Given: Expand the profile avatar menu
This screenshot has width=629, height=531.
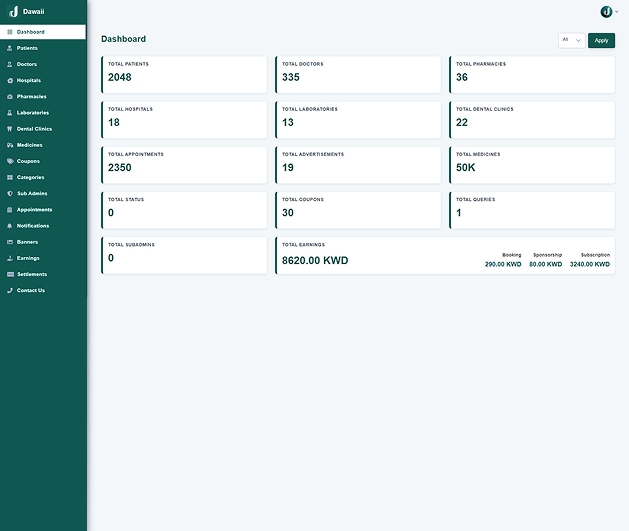Looking at the screenshot, I should [608, 11].
